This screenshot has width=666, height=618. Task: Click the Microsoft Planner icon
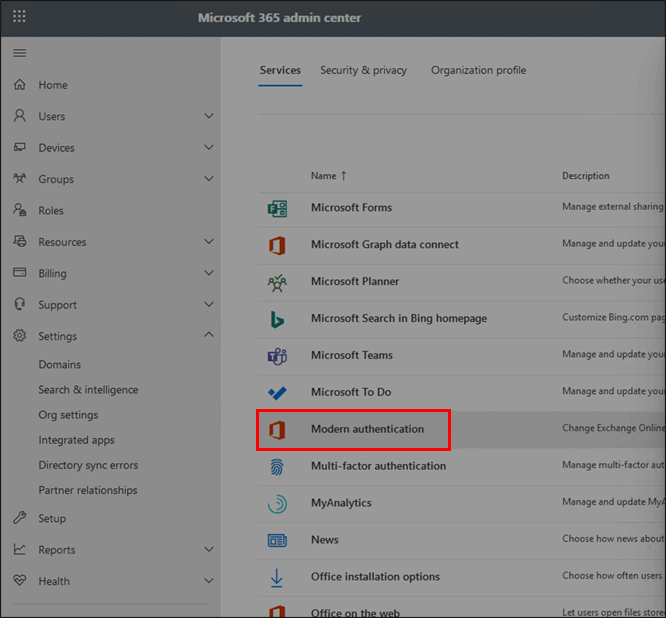click(277, 282)
